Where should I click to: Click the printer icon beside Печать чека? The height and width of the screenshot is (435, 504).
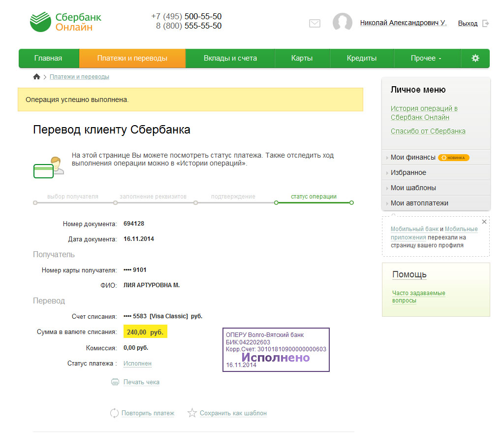click(x=115, y=382)
